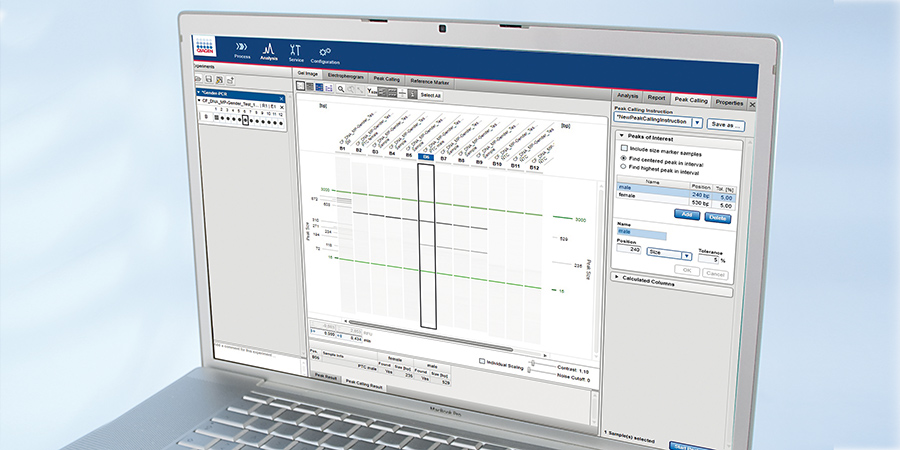Viewport: 900px width, 450px height.
Task: Open the Properties side-panel tab
Action: [x=730, y=103]
